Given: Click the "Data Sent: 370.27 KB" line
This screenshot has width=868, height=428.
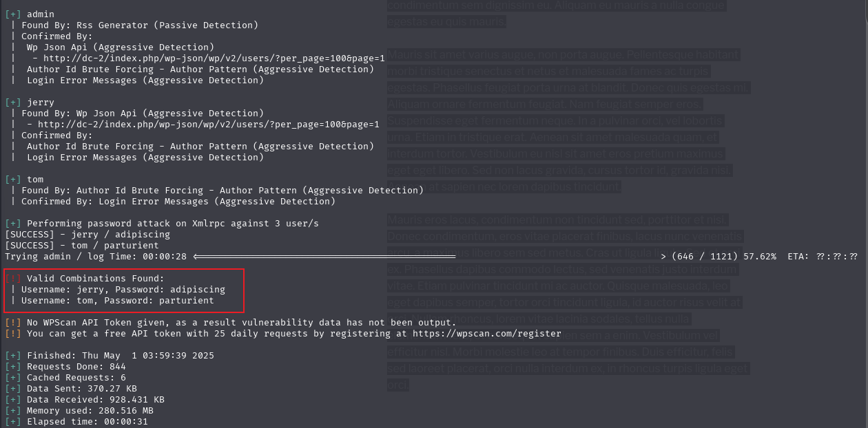Looking at the screenshot, I should [x=71, y=389].
